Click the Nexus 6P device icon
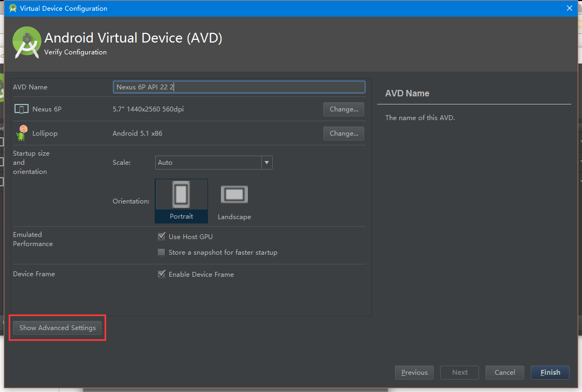The height and width of the screenshot is (392, 582). [x=22, y=109]
